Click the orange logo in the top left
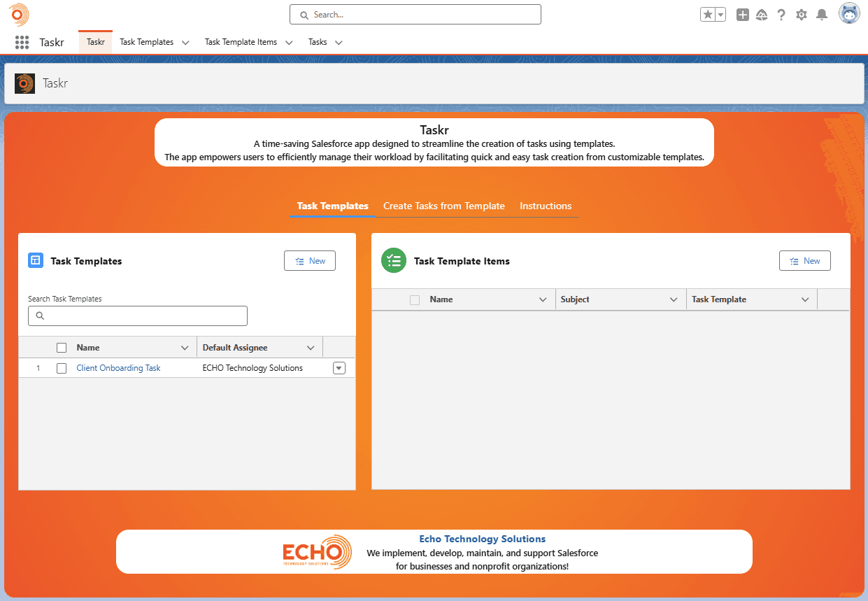Image resolution: width=868 pixels, height=601 pixels. point(20,14)
